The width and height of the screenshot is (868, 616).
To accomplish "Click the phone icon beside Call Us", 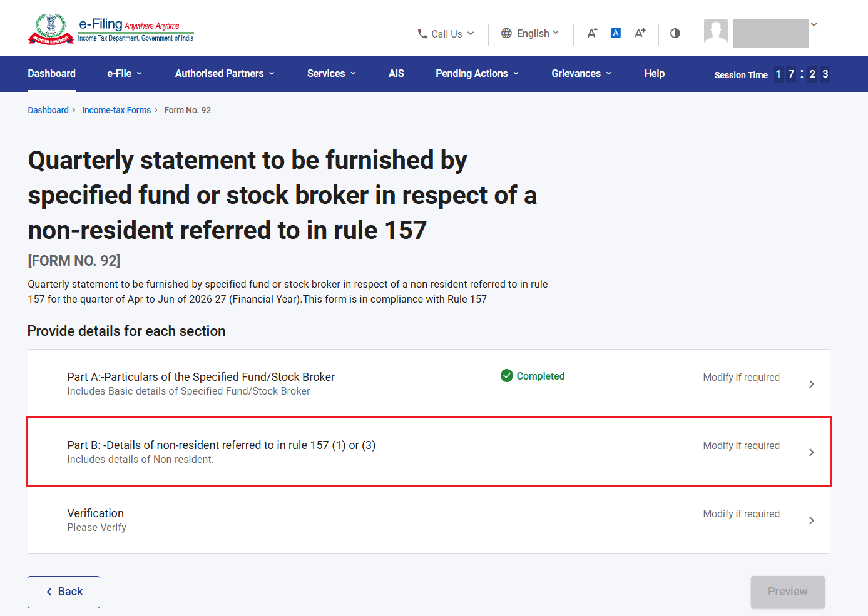I will click(423, 34).
